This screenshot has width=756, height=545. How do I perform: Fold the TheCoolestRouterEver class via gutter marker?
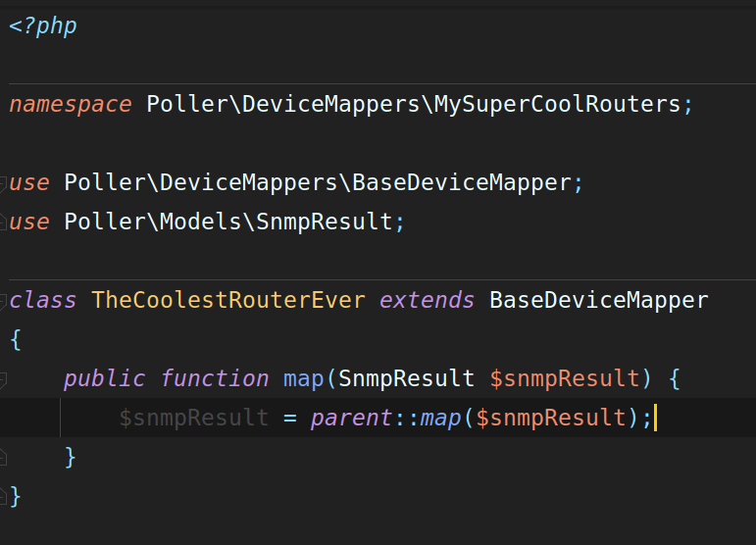[3, 300]
